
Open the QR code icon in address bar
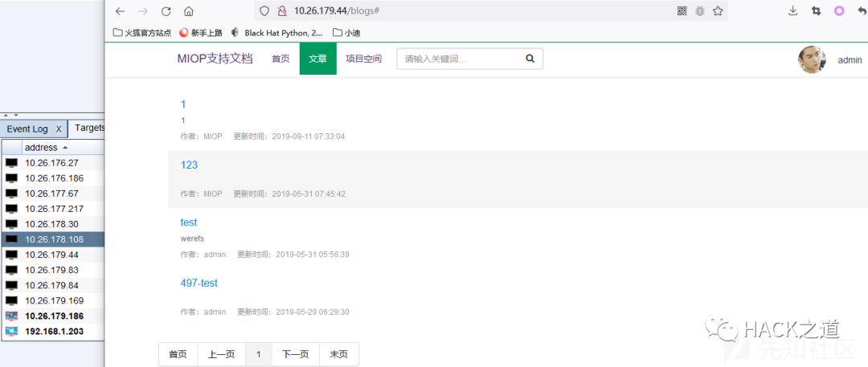(x=682, y=11)
